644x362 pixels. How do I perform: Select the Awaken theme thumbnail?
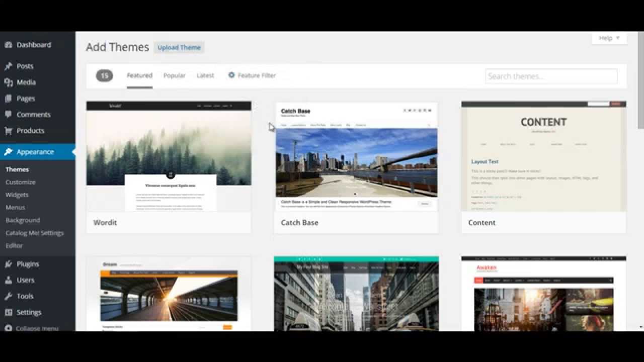pos(544,294)
